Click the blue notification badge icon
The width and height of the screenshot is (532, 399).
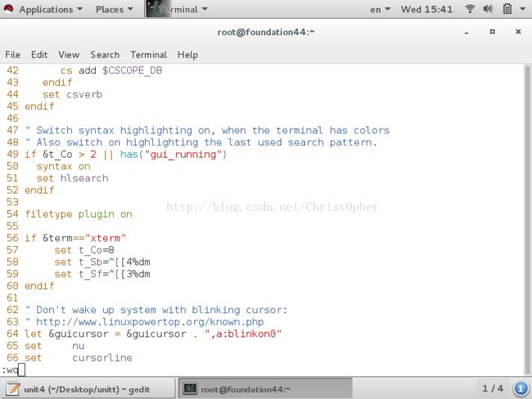(x=521, y=389)
